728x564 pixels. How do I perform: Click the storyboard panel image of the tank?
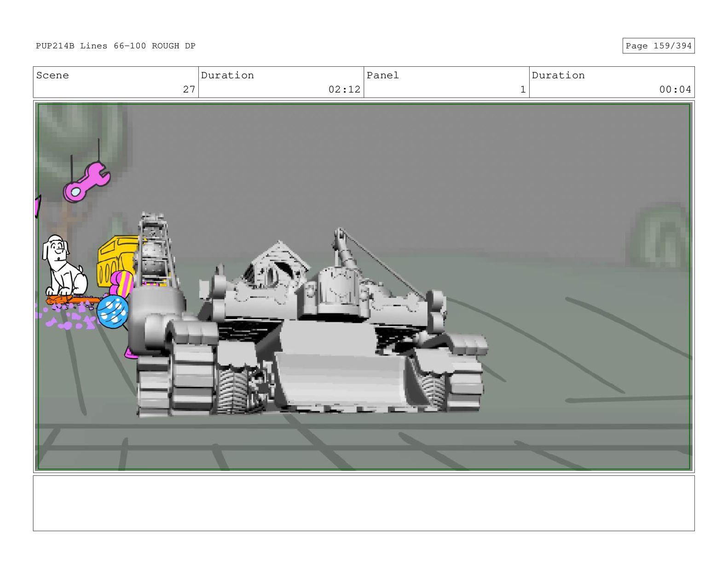tap(364, 286)
